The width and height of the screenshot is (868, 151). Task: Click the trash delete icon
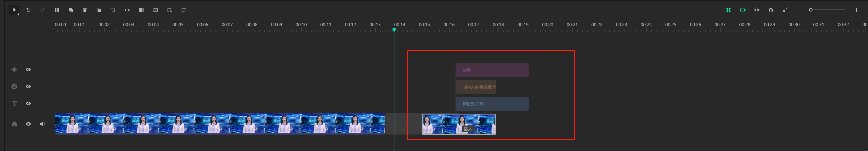85,10
